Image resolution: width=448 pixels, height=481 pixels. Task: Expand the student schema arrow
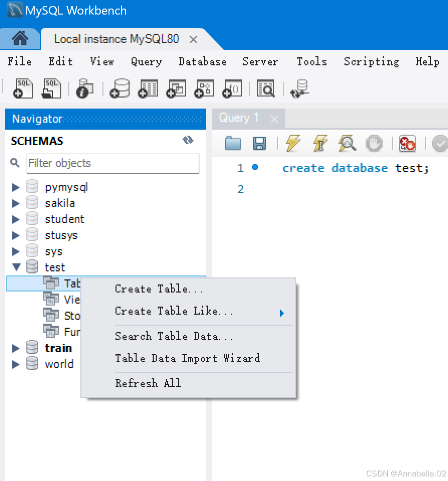click(16, 219)
